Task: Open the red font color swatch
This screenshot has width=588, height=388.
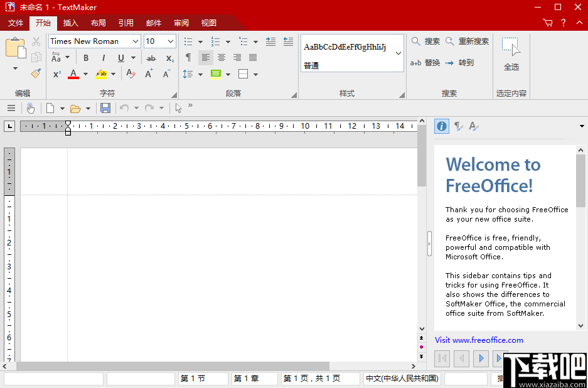Action: pos(73,73)
